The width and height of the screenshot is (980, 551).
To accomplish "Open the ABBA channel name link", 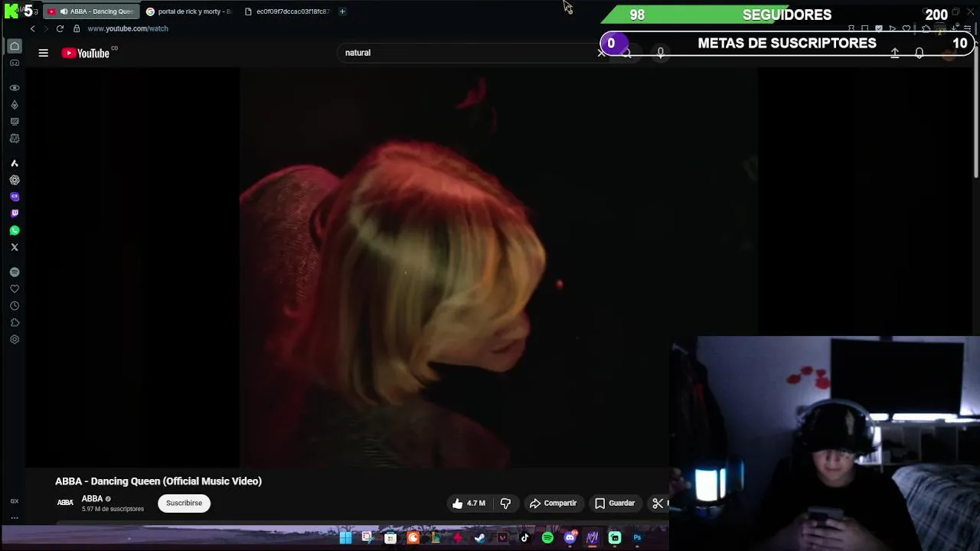I will click(93, 498).
